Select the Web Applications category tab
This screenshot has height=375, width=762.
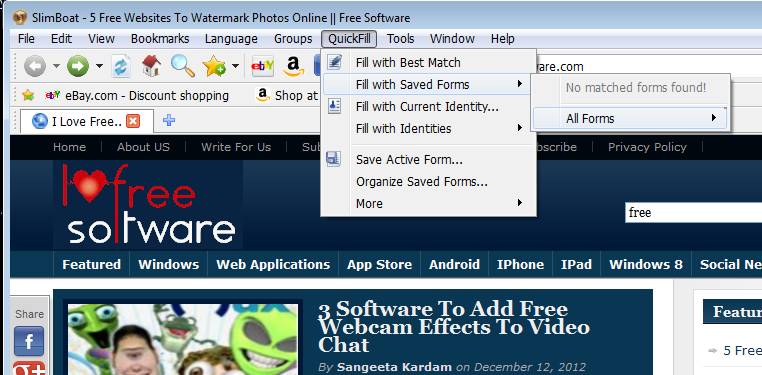273,264
